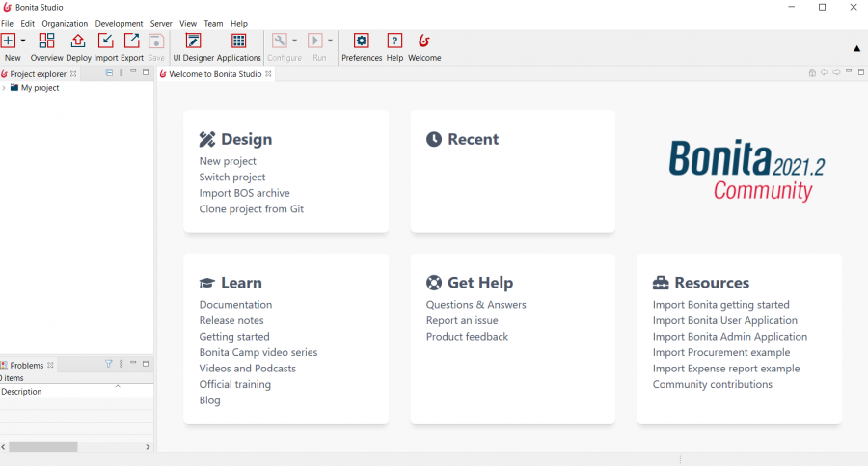
Task: Click Import BOS archive link
Action: click(x=245, y=193)
